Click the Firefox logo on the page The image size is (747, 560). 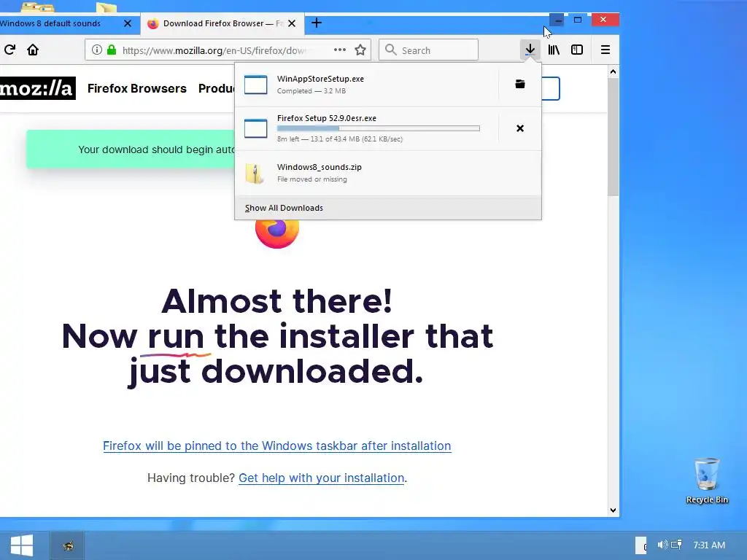[x=276, y=233]
